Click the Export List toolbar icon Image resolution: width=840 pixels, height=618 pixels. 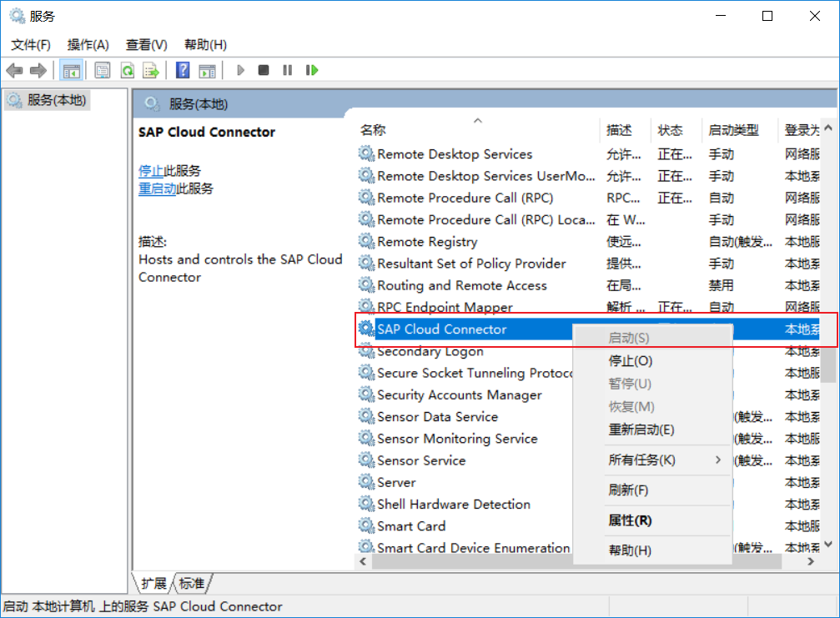pos(151,70)
